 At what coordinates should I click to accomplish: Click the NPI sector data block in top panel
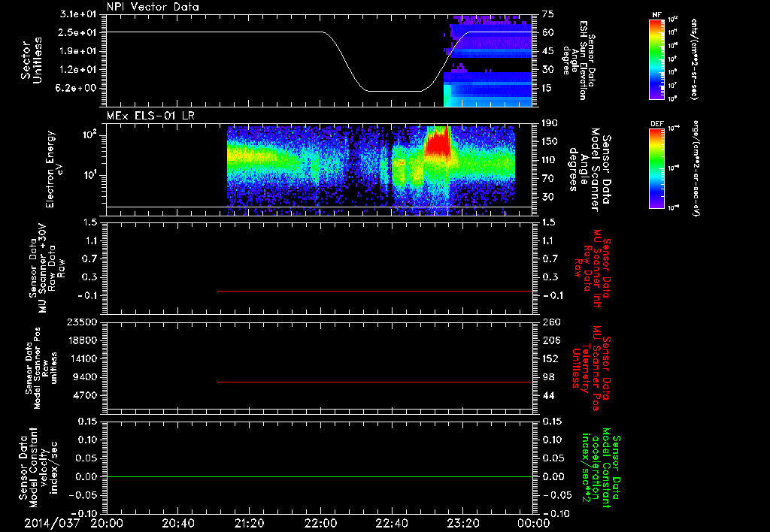coord(487,60)
